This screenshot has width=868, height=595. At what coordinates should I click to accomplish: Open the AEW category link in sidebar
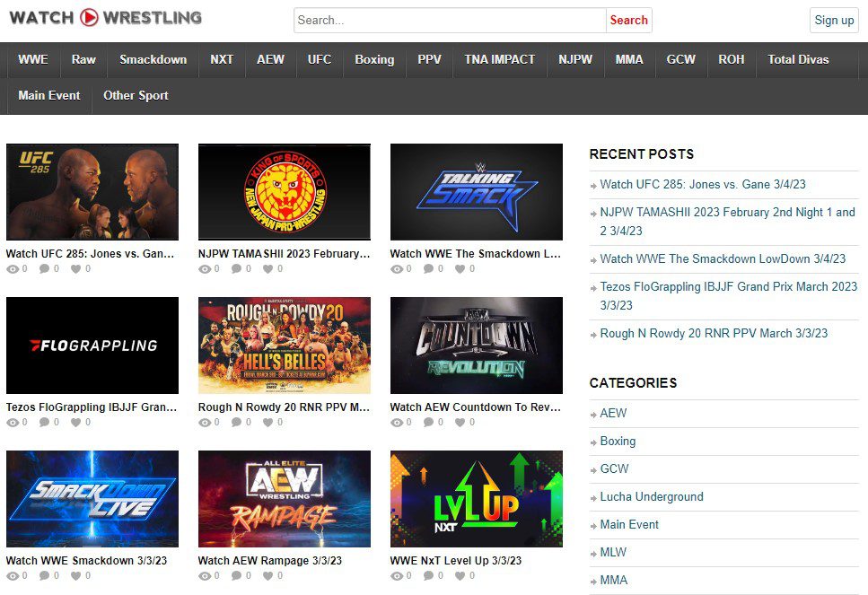click(613, 414)
